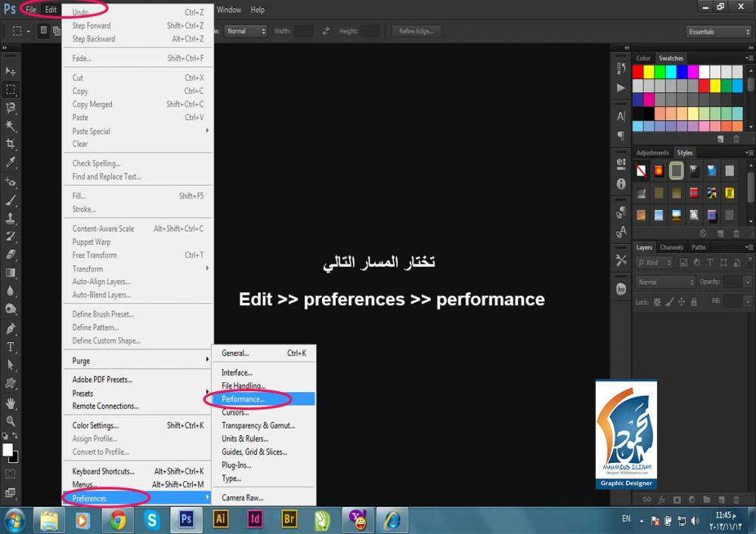Choose Color Settings... from Edit menu
Viewport: 756px width, 534px height.
tap(138, 426)
